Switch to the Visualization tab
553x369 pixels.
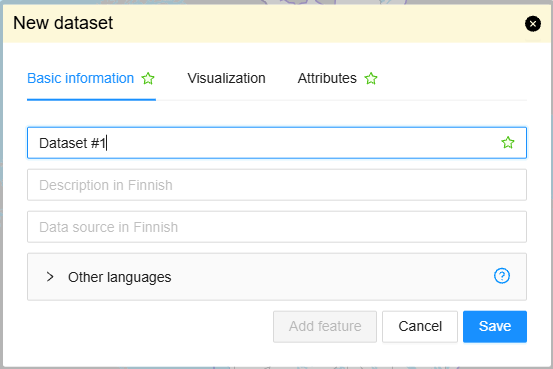(226, 78)
